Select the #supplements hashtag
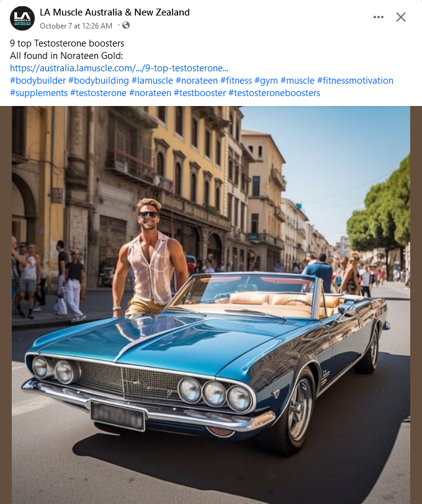This screenshot has height=504, width=422. click(38, 93)
